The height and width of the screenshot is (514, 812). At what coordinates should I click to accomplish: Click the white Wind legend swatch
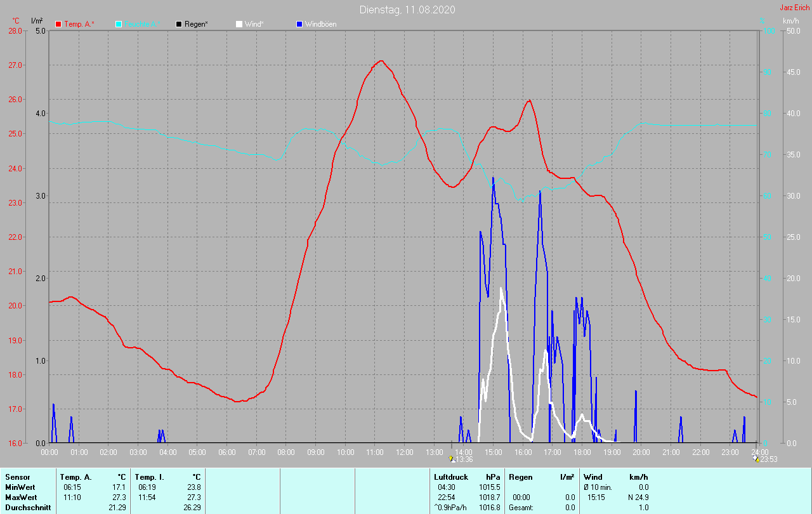[239, 24]
